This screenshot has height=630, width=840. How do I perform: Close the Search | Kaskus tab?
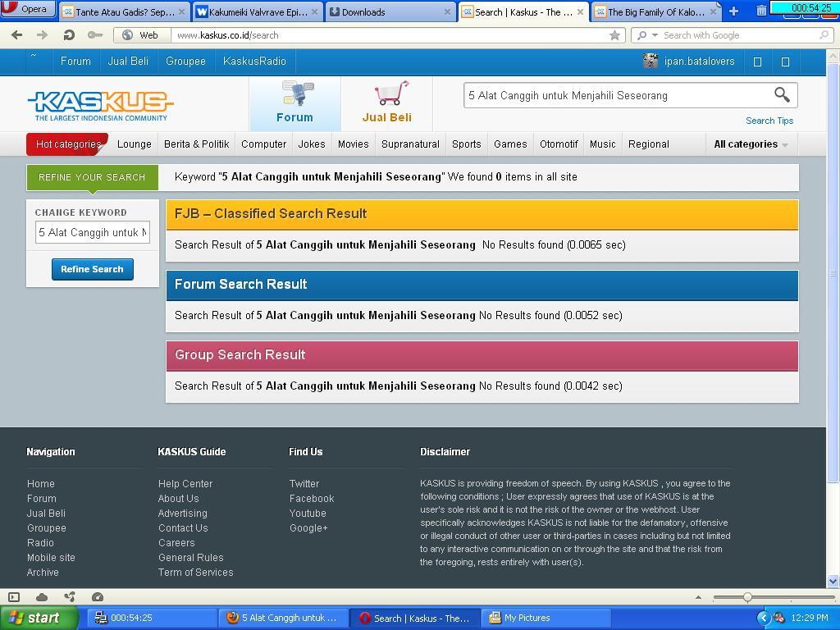click(x=580, y=11)
